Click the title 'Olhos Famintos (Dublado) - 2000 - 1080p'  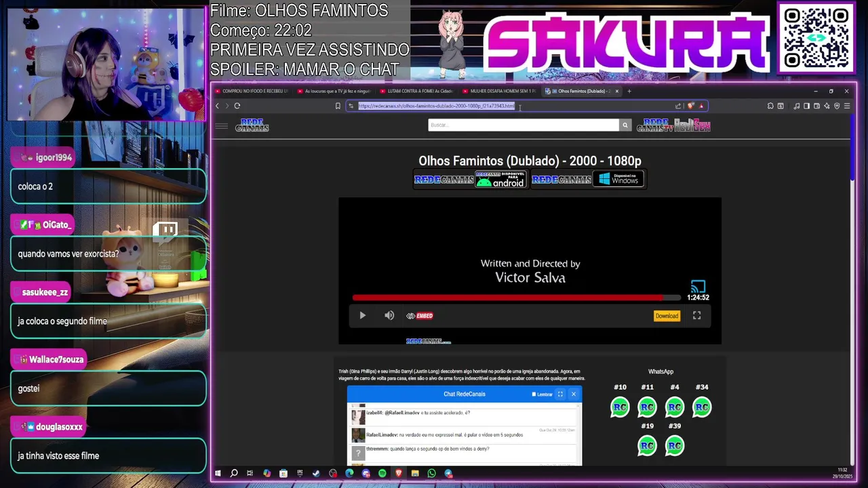[530, 161]
